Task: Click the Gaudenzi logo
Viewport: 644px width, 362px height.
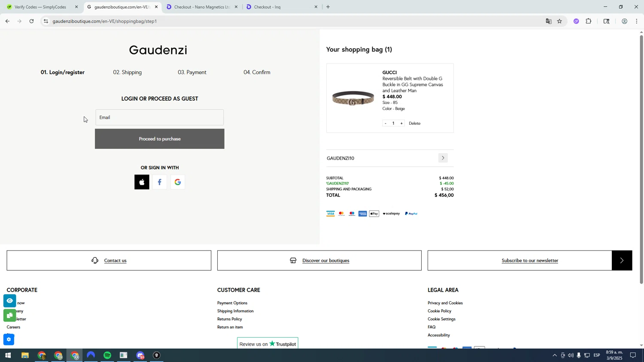Action: tap(158, 50)
